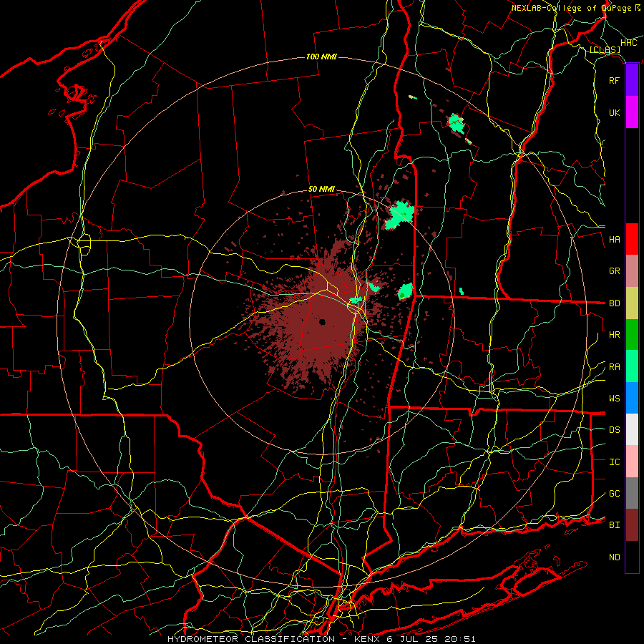The height and width of the screenshot is (644, 644).
Task: Click the RF purple legend swatch
Action: point(632,80)
